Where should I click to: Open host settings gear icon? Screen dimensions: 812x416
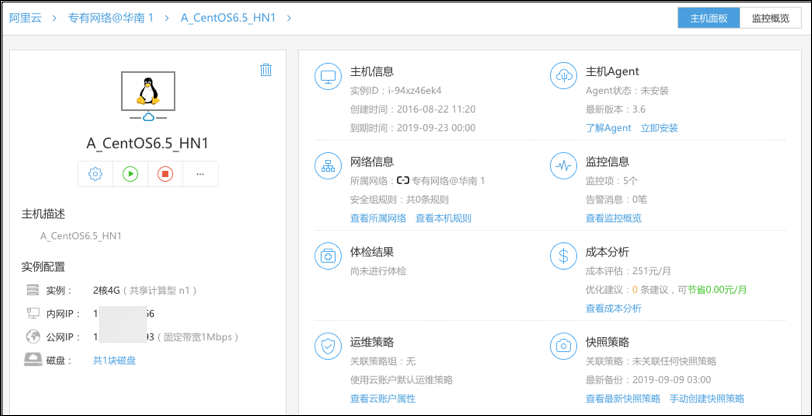(x=96, y=174)
